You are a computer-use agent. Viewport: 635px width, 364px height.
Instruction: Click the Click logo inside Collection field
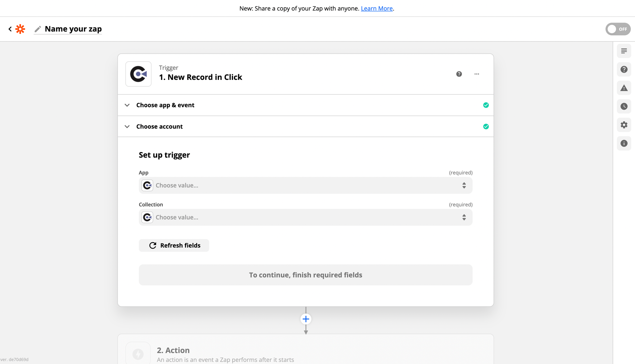point(147,218)
